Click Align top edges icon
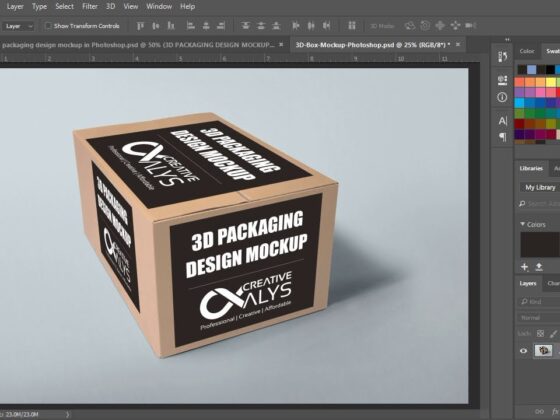 coord(140,26)
